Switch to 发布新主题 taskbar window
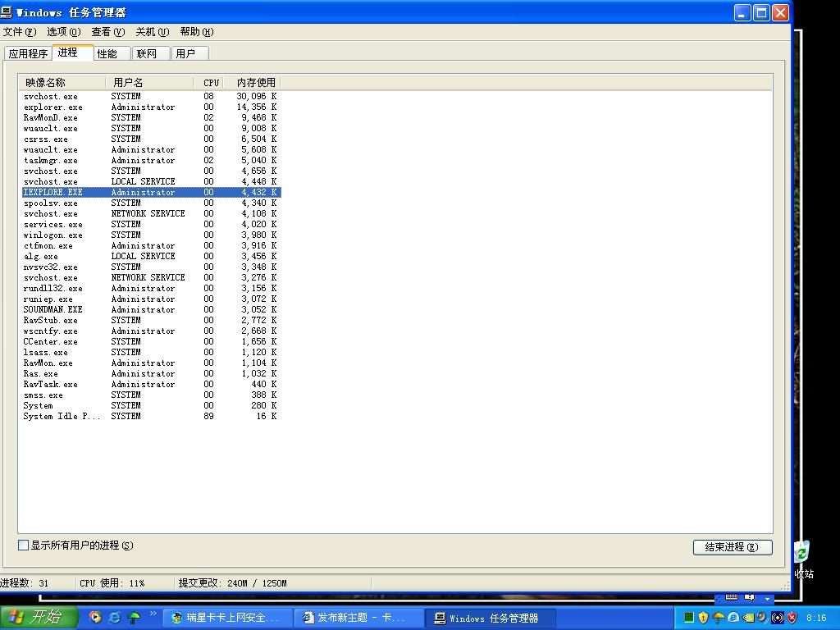Screen dimensions: 840x630 (x=358, y=619)
